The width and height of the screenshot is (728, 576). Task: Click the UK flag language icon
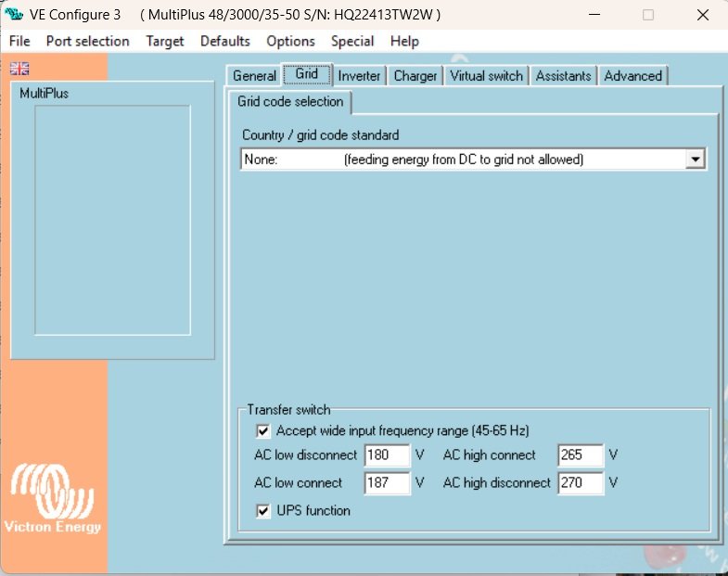[19, 69]
